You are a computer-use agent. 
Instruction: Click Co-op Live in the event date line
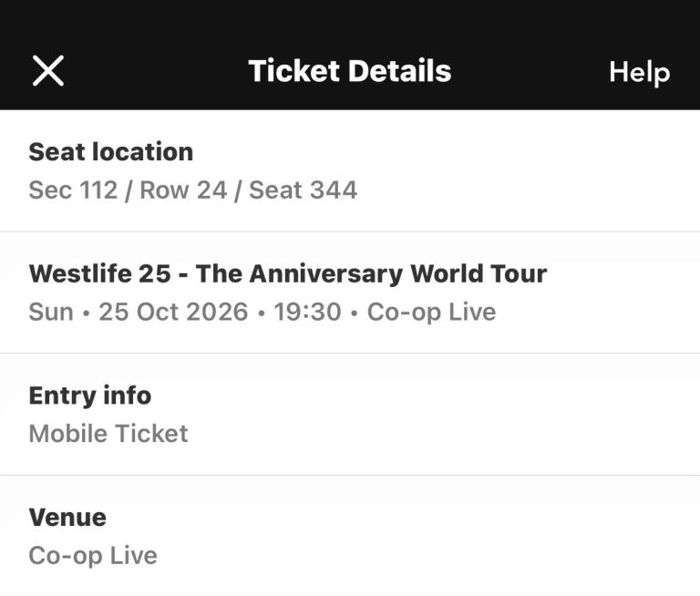431,312
